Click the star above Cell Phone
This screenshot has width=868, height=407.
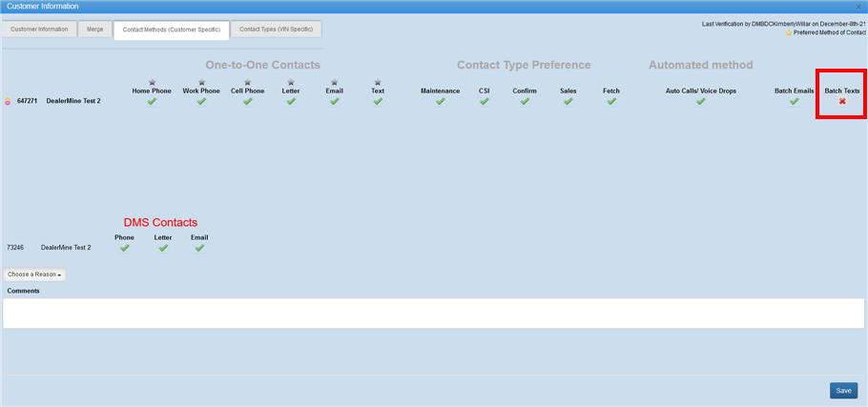(247, 82)
